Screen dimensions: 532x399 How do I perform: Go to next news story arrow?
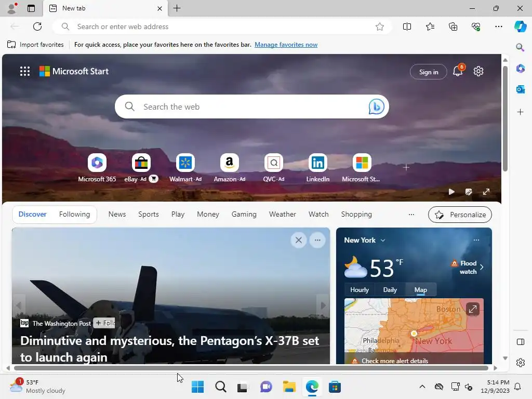tap(323, 305)
